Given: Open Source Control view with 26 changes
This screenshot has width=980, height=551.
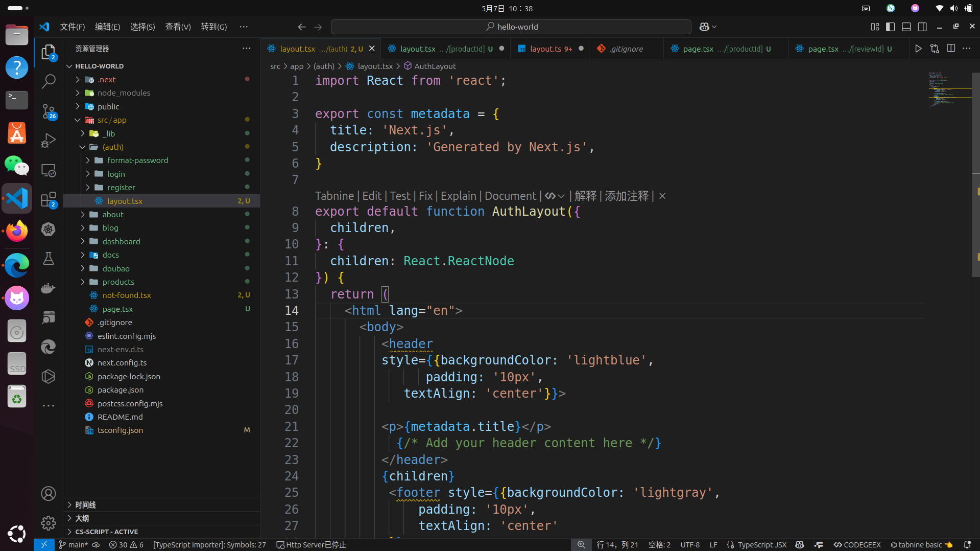Looking at the screenshot, I should [x=49, y=111].
